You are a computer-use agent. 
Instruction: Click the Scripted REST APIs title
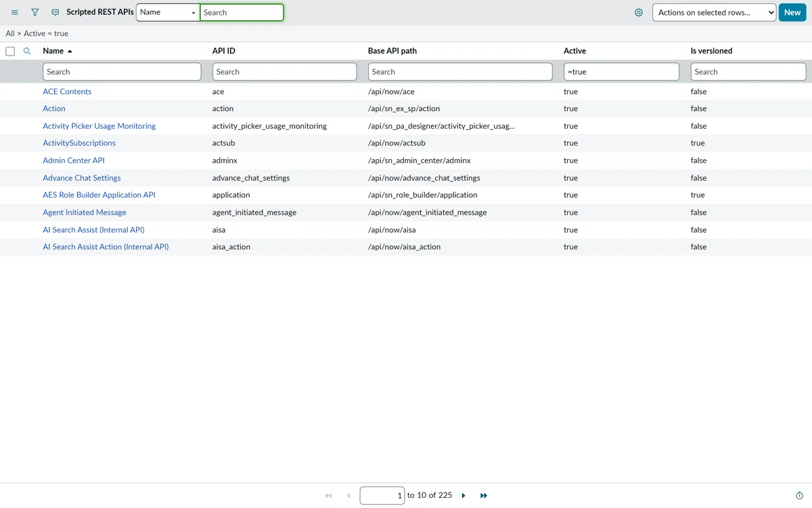pos(100,12)
